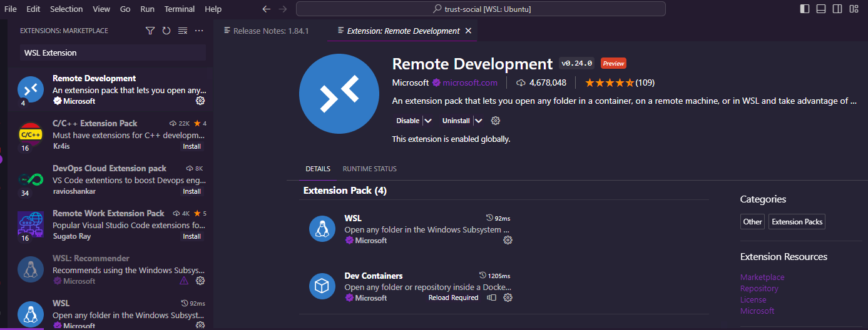Go forward with the right arrow
The image size is (868, 330).
click(283, 9)
